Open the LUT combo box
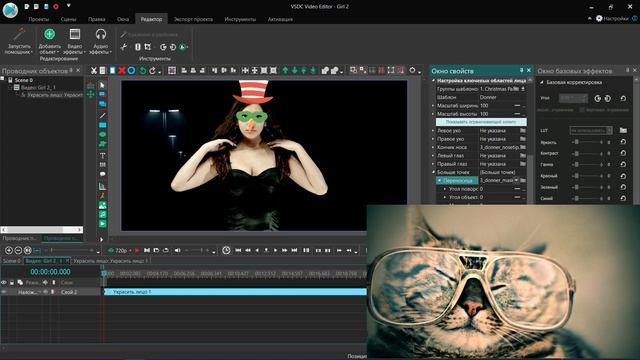The image size is (640, 360). tap(591, 130)
